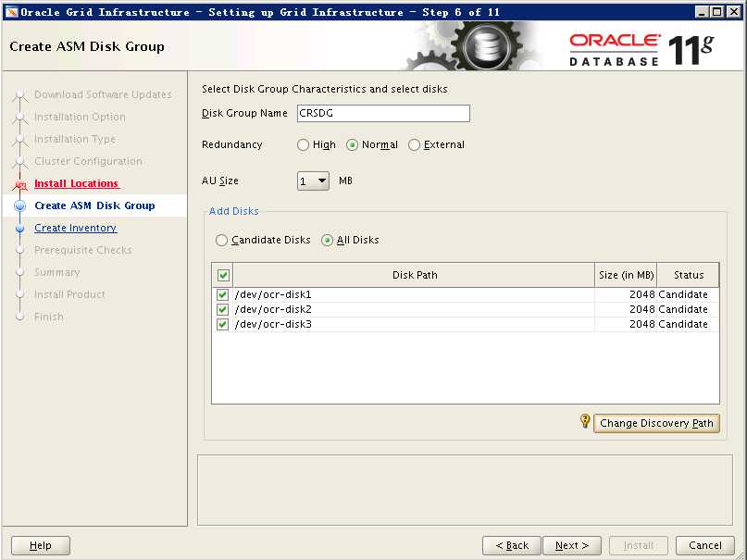Screen dimensions: 747x560
Task: Focus the Disk Group Name field
Action: [x=383, y=113]
